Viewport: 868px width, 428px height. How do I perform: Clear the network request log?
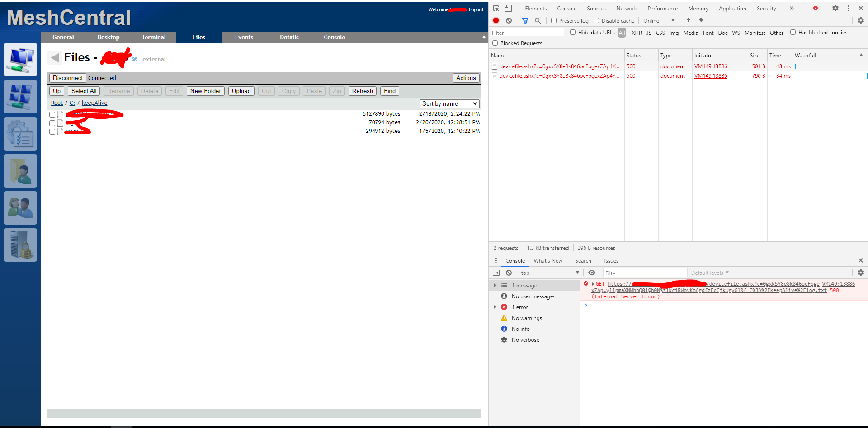click(x=509, y=20)
